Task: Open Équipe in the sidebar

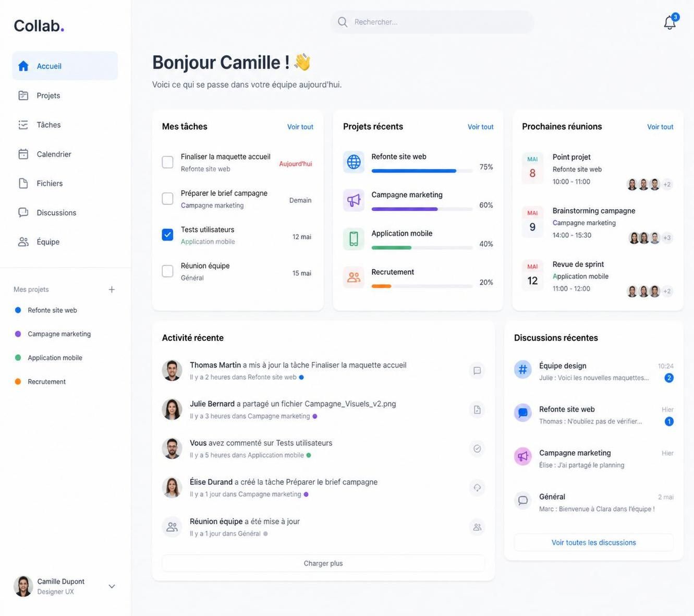Action: pos(65,241)
